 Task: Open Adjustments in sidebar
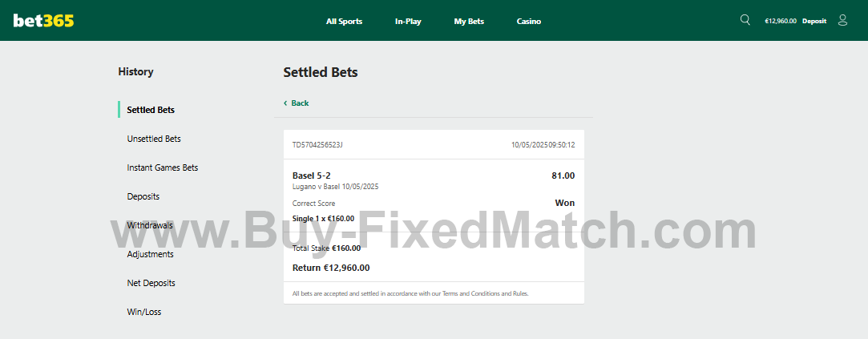point(151,254)
